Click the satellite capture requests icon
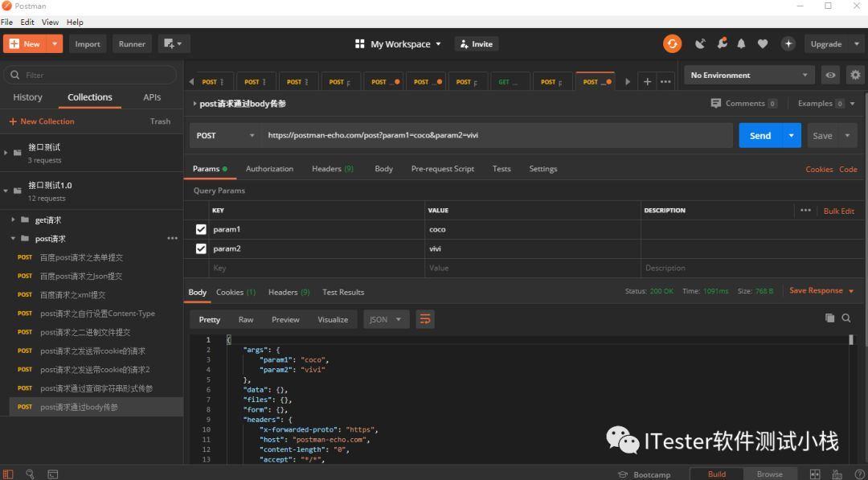This screenshot has height=480, width=868. [x=700, y=43]
